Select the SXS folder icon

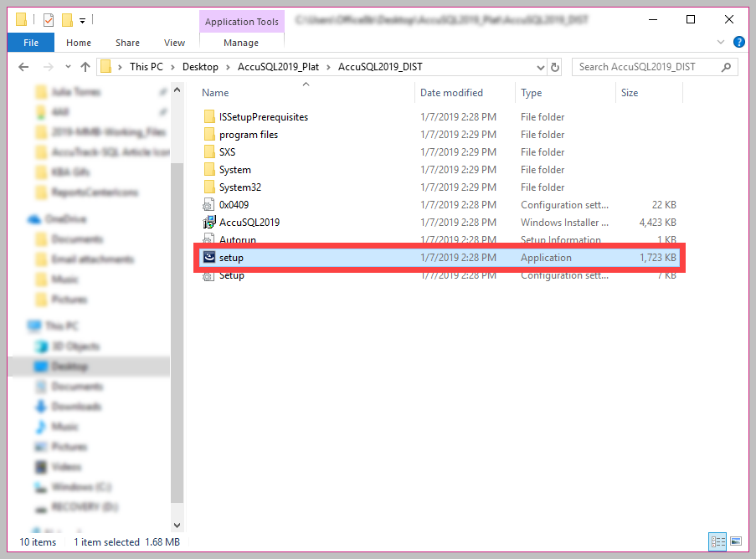click(x=208, y=151)
